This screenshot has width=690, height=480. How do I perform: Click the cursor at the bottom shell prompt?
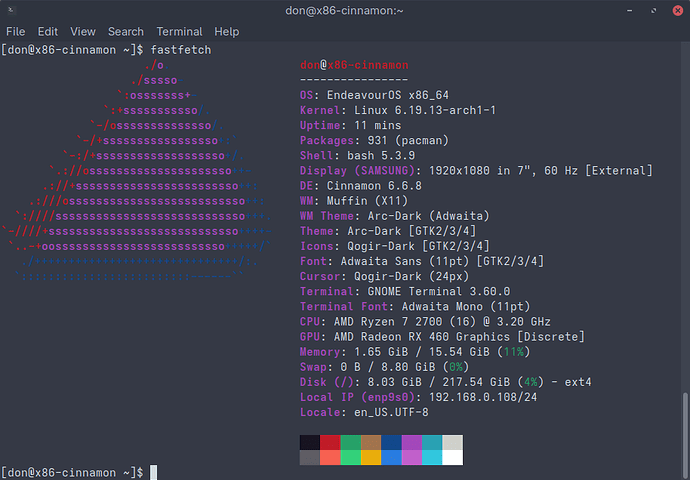point(154,473)
